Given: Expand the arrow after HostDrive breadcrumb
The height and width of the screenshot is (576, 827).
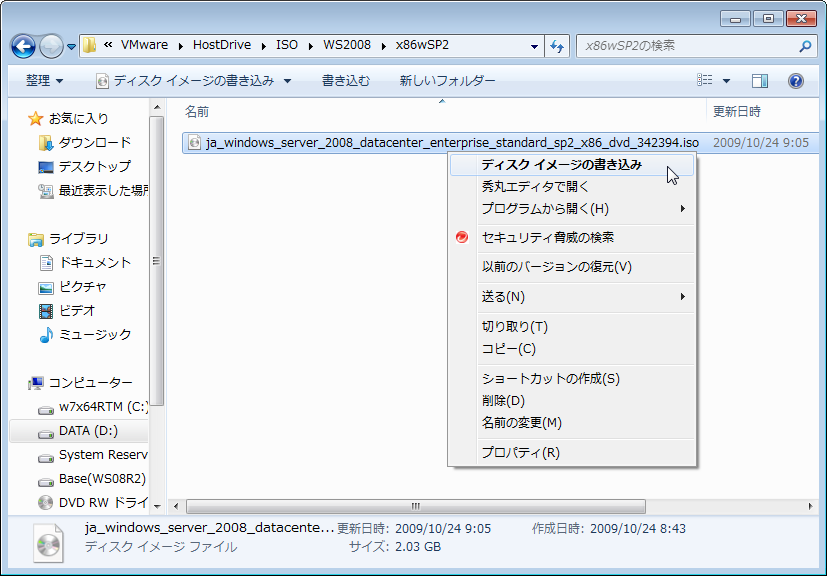Looking at the screenshot, I should tap(264, 46).
